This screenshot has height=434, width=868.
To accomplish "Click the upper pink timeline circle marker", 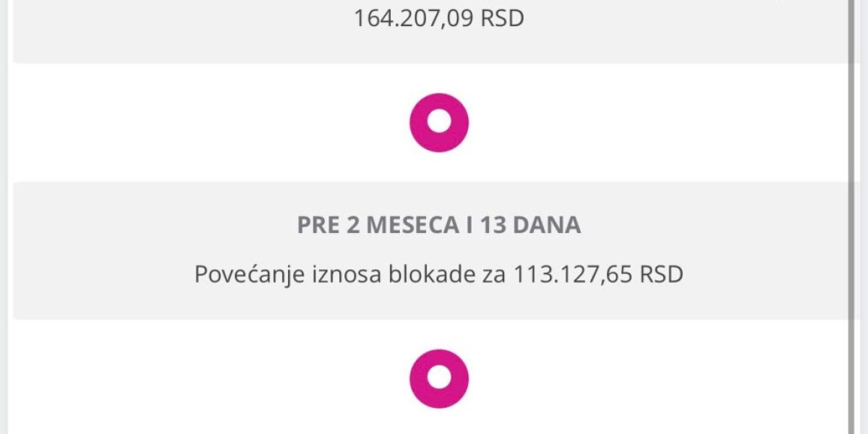I will 439,122.
